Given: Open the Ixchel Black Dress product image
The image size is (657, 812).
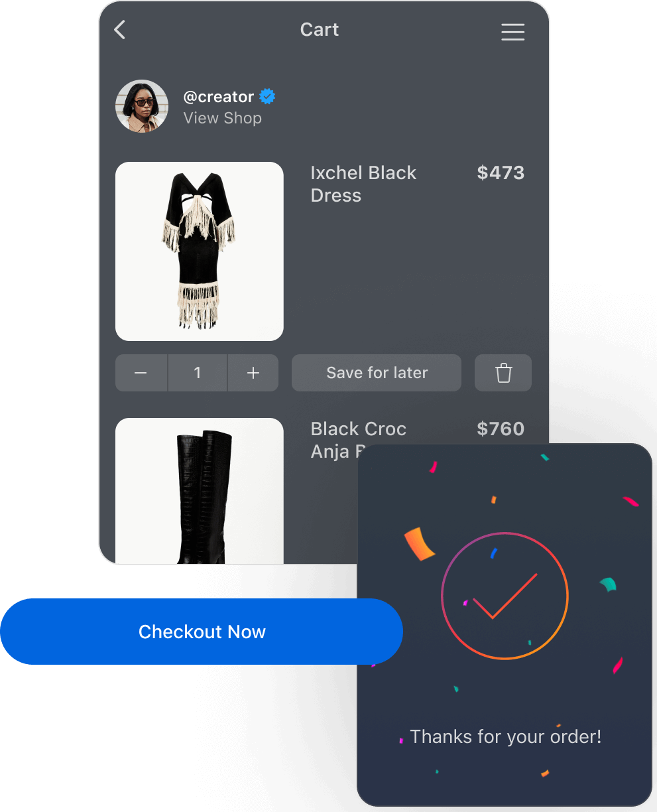Looking at the screenshot, I should pos(200,251).
